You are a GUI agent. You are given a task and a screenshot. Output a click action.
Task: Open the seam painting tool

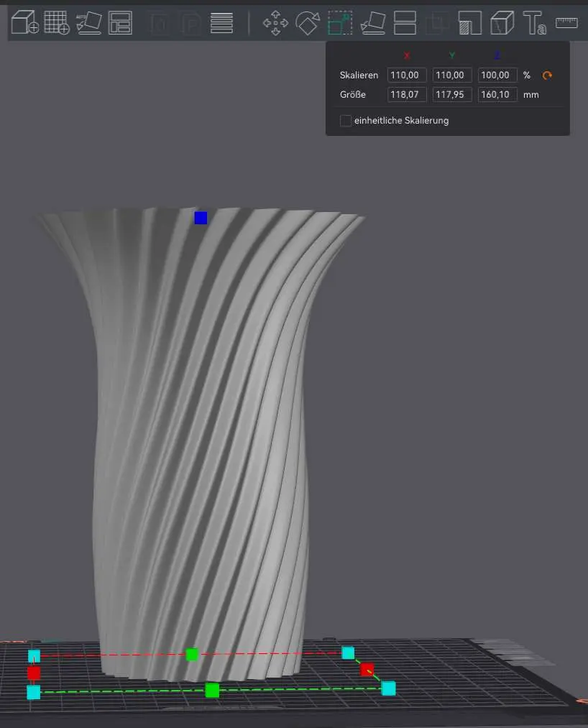[x=502, y=23]
